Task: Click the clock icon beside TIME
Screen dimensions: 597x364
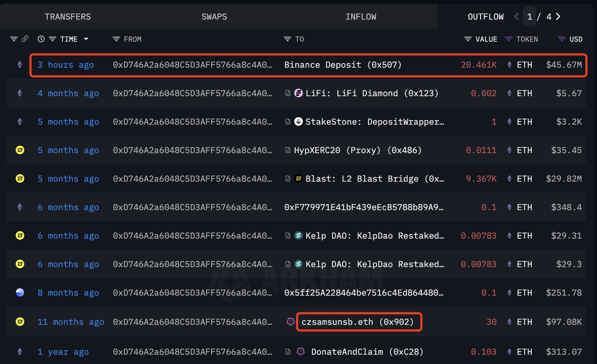Action: pyautogui.click(x=41, y=39)
